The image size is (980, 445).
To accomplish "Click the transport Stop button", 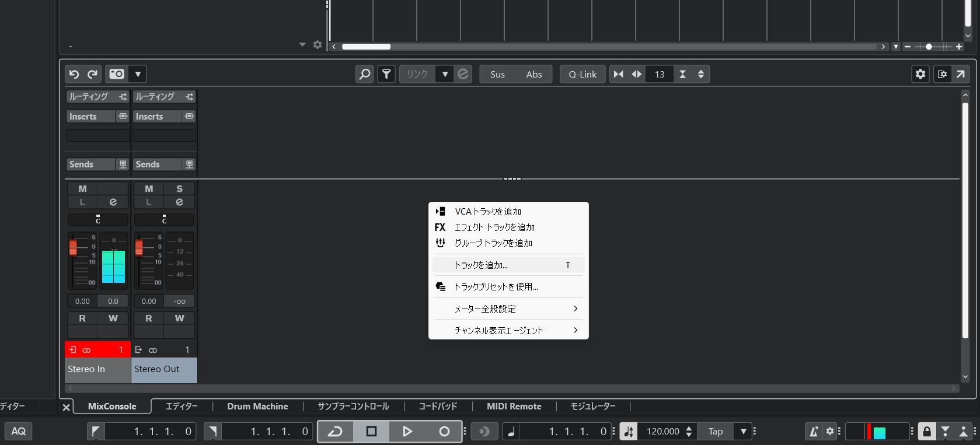I will [x=371, y=432].
